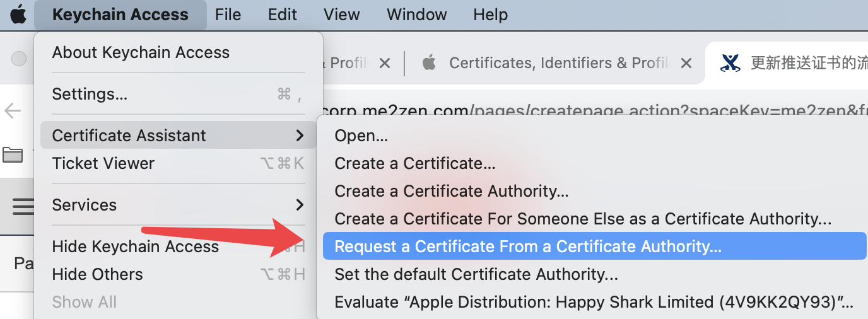
Task: Expand the Certificate Assistant submenu arrow
Action: pyautogui.click(x=300, y=136)
